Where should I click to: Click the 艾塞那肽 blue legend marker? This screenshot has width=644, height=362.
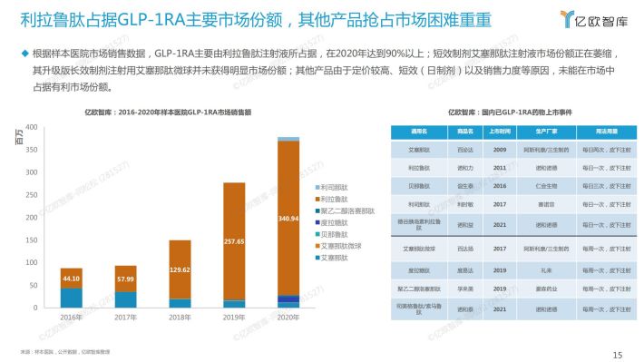(317, 258)
